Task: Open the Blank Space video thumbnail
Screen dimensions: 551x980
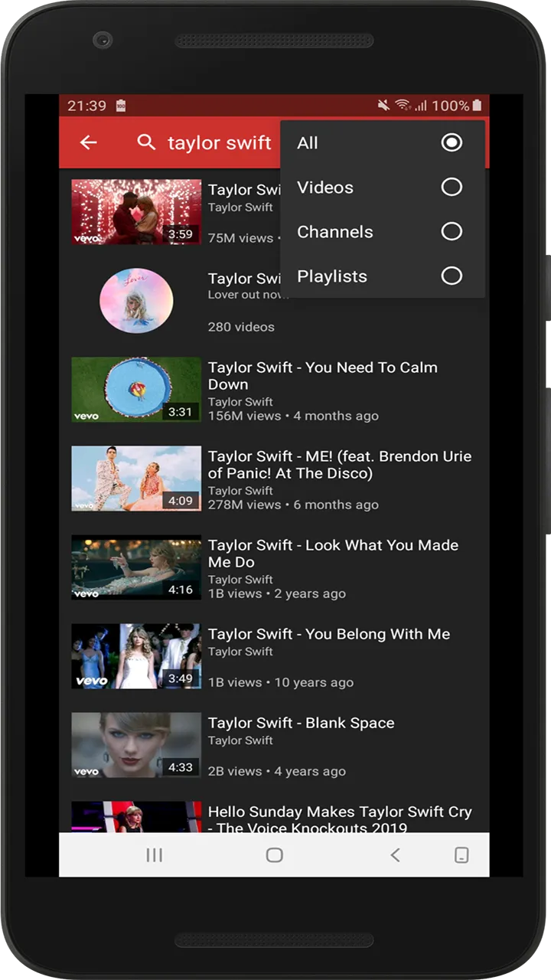Action: [x=136, y=745]
